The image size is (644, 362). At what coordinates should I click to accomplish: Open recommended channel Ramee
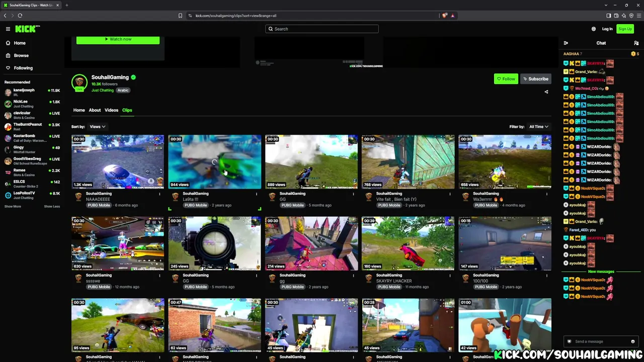pyautogui.click(x=32, y=172)
